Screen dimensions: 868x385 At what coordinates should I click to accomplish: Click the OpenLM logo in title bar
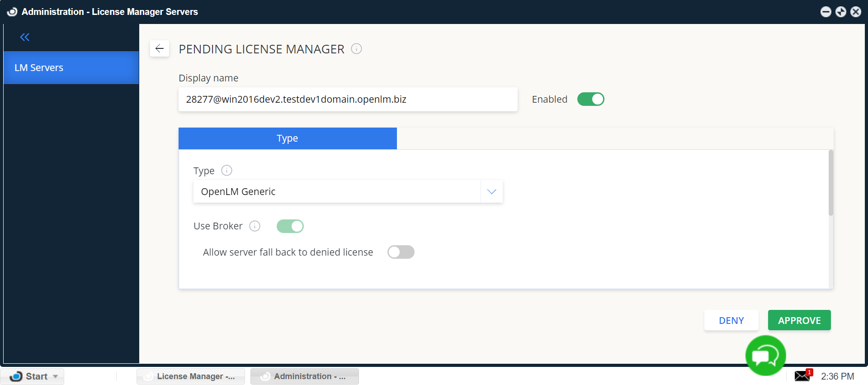tap(12, 12)
